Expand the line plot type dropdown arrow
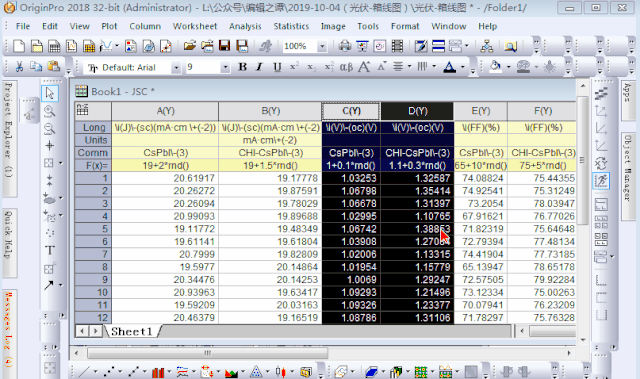Image resolution: width=640 pixels, height=379 pixels. pos(96,372)
